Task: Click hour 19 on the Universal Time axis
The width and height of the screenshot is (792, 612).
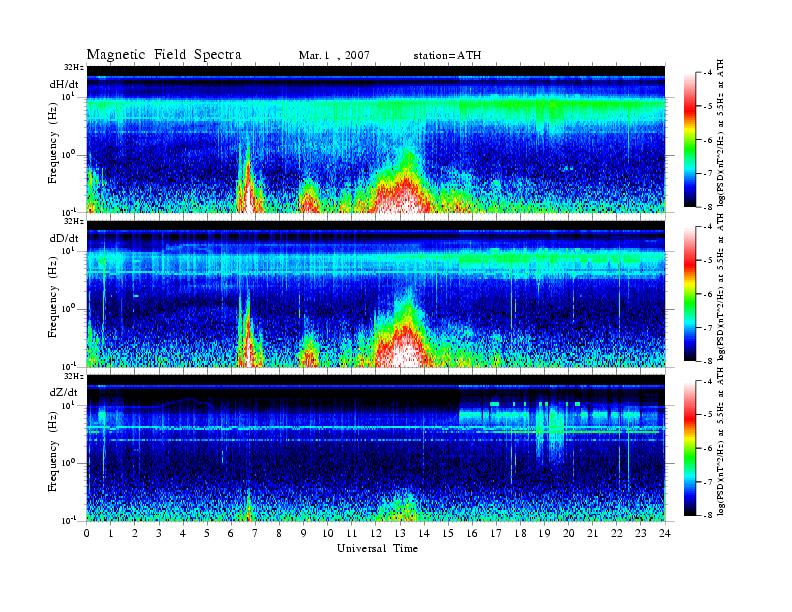Action: point(544,533)
